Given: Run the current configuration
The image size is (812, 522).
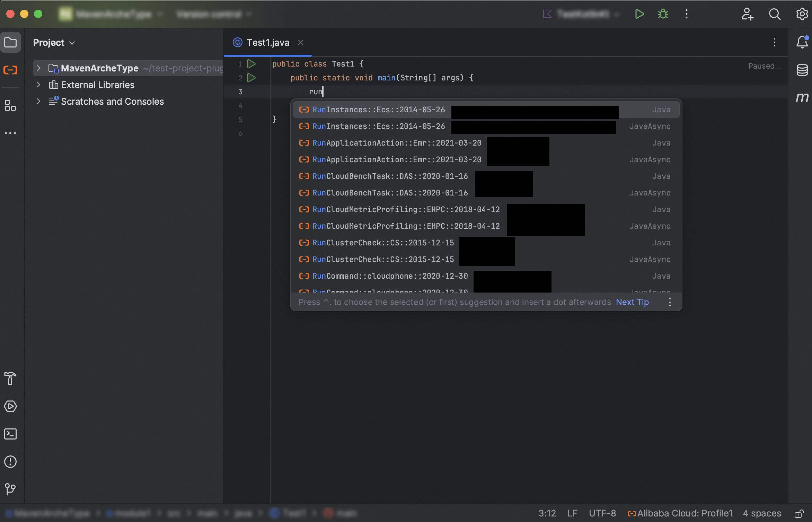Looking at the screenshot, I should tap(639, 14).
